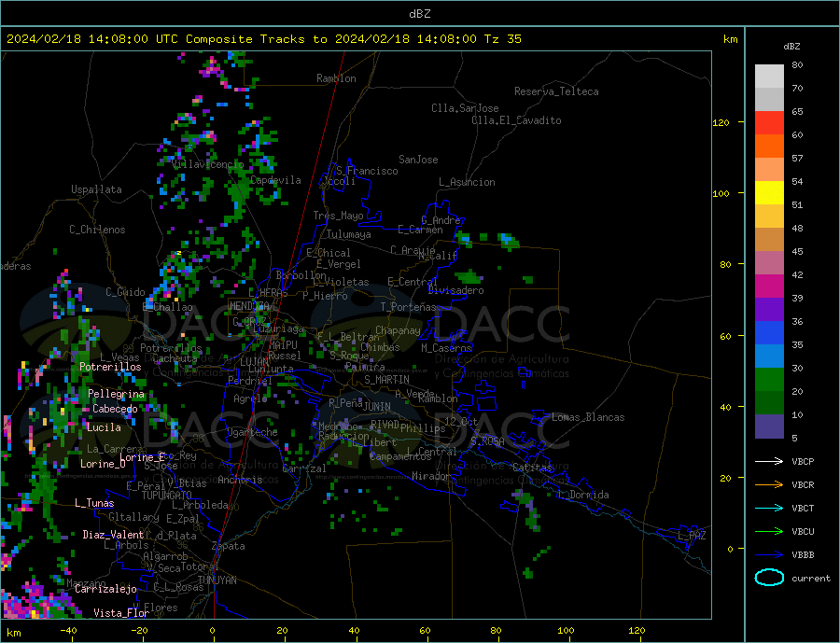
Task: Click the 'L_Asuncion' map label
Action: coord(467,182)
